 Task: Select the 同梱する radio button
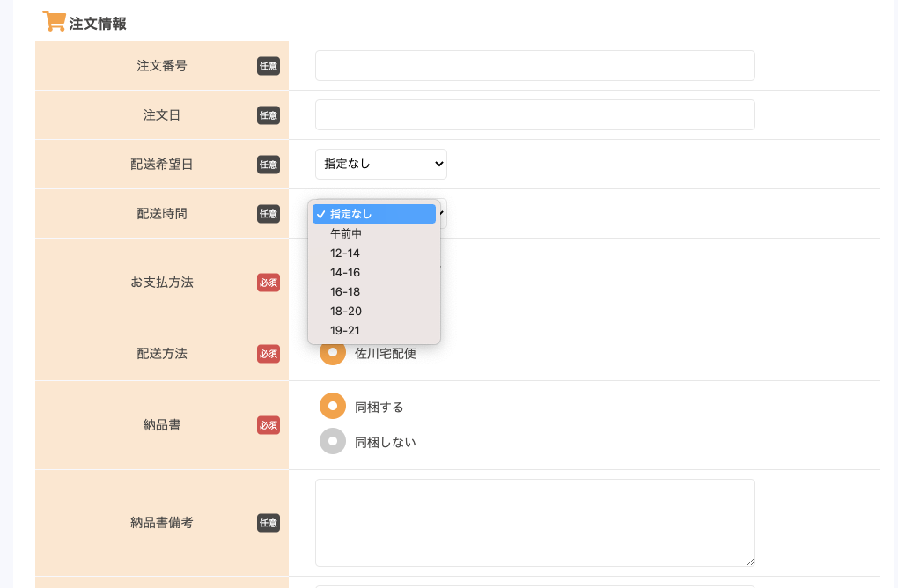tap(333, 406)
